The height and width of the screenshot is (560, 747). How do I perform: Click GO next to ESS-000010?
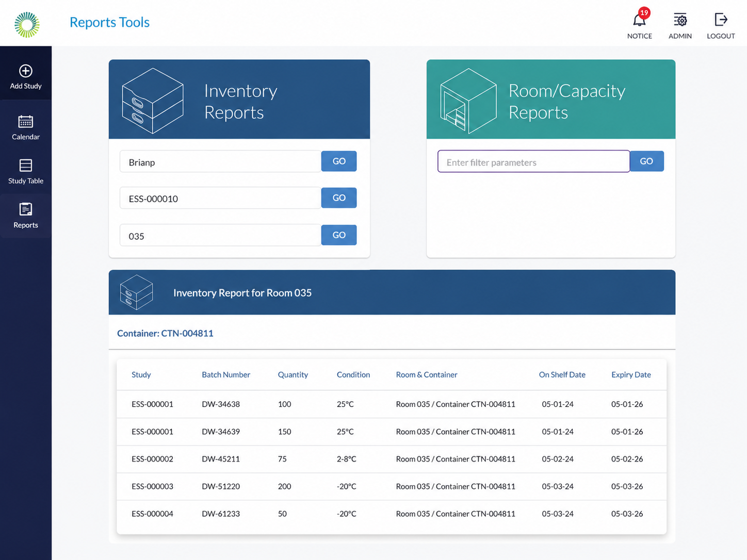point(339,198)
